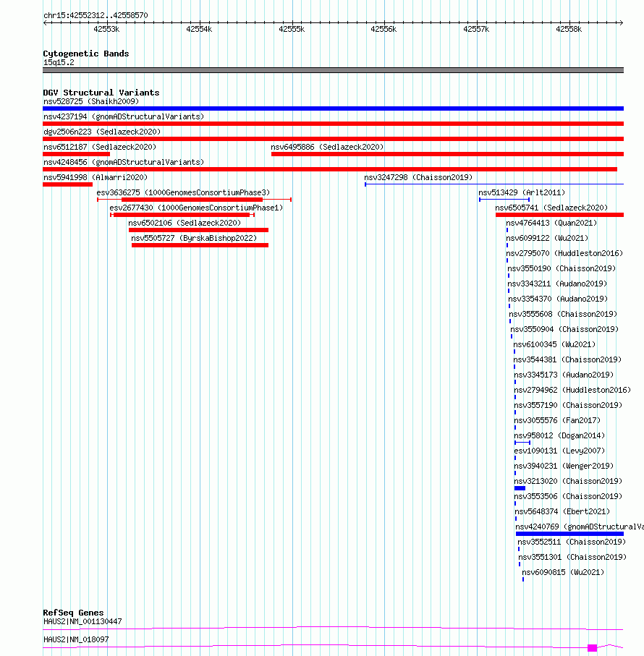Select nsv3550904 (Chaisson2019) label
Image resolution: width=644 pixels, height=656 pixels.
coord(564,329)
